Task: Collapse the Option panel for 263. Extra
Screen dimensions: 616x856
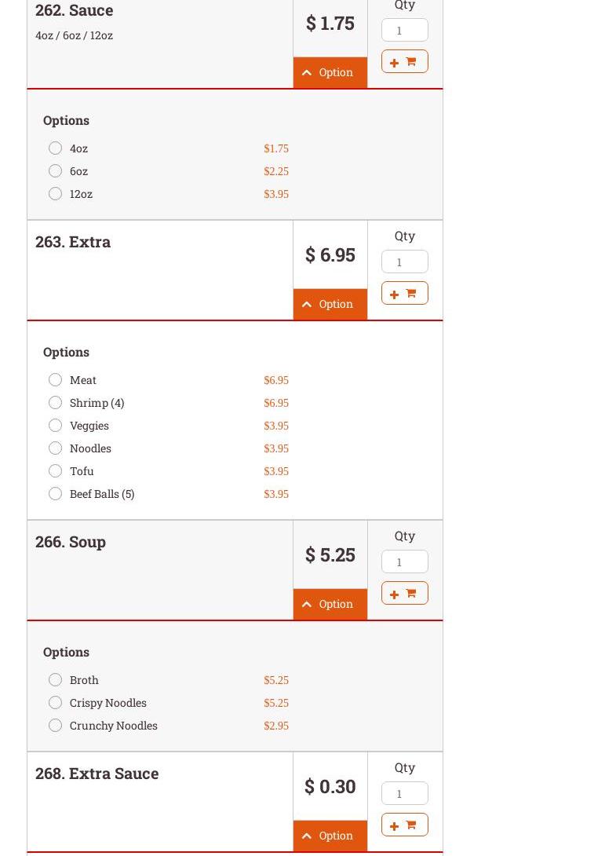Action: [x=330, y=304]
